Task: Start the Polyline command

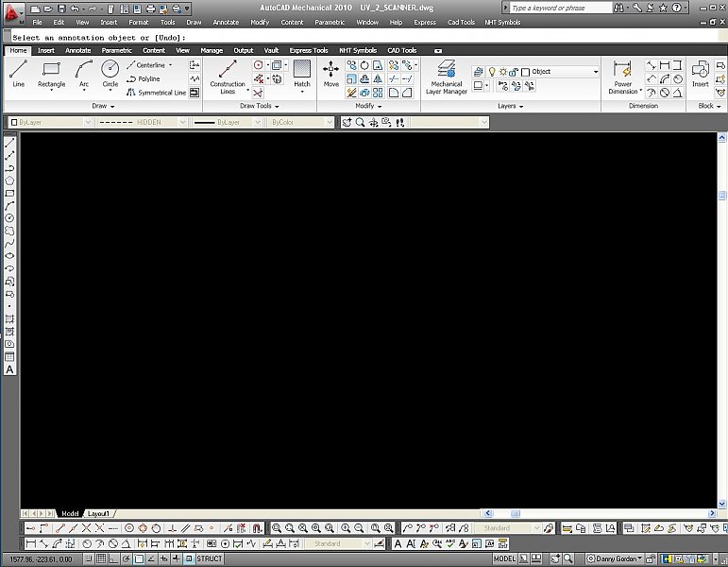Action: (x=143, y=79)
